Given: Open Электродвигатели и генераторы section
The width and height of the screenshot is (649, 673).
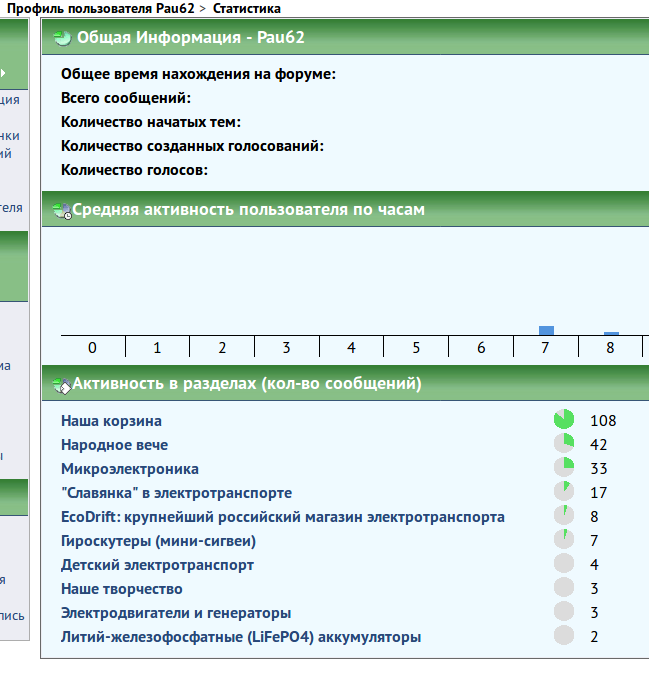Looking at the screenshot, I should click(x=176, y=613).
